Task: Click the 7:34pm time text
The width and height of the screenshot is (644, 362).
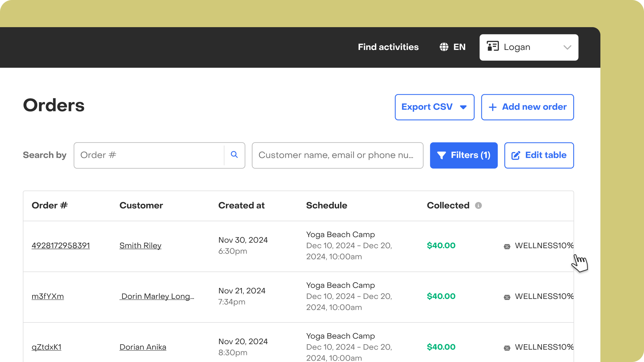Action: pos(231,302)
